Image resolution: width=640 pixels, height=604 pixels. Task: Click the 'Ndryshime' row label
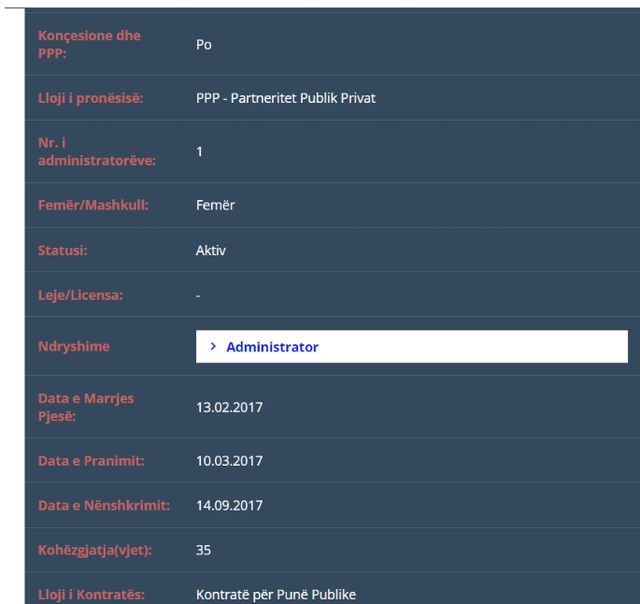pos(74,347)
